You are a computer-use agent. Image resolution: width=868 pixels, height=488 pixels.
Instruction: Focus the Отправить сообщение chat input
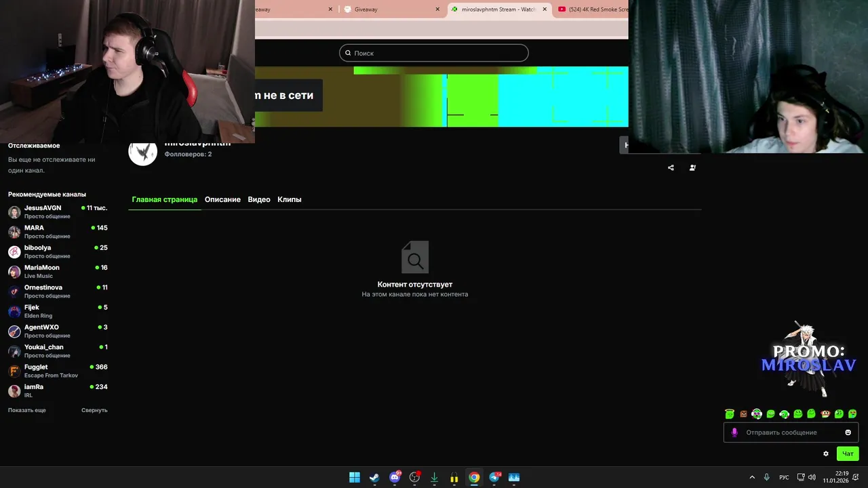[791, 432]
